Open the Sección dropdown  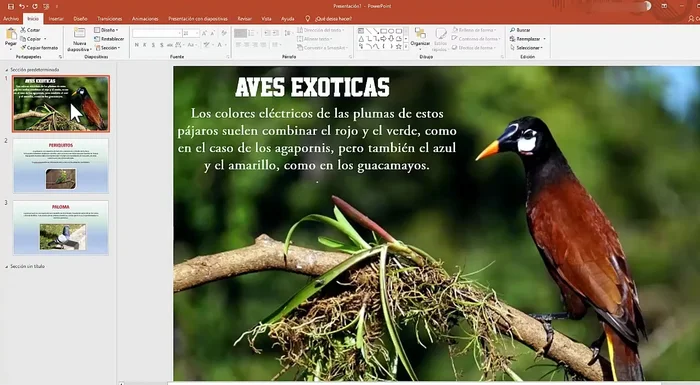pos(108,47)
